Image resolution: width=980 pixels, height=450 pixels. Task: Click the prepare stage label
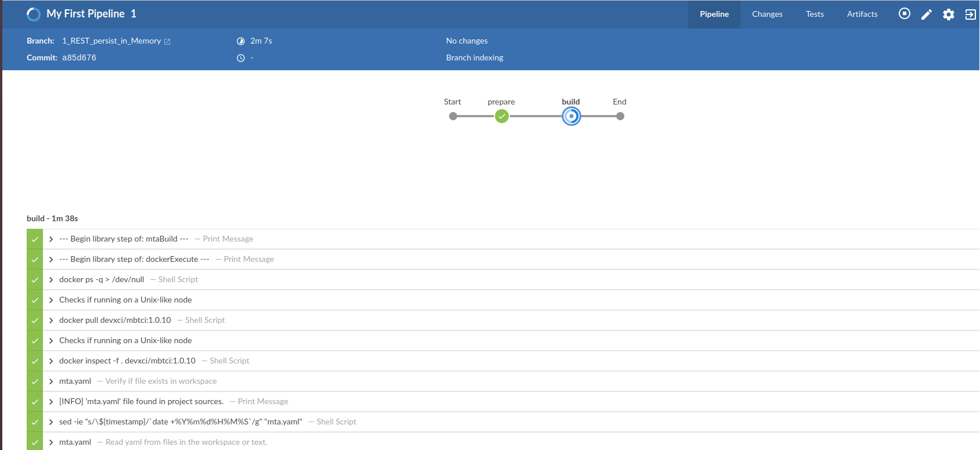[x=501, y=102]
